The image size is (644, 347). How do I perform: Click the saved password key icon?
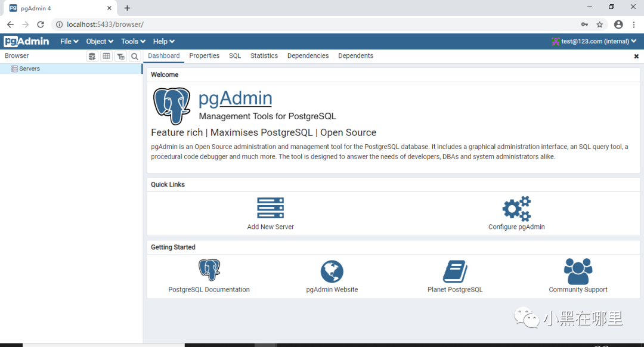point(584,24)
